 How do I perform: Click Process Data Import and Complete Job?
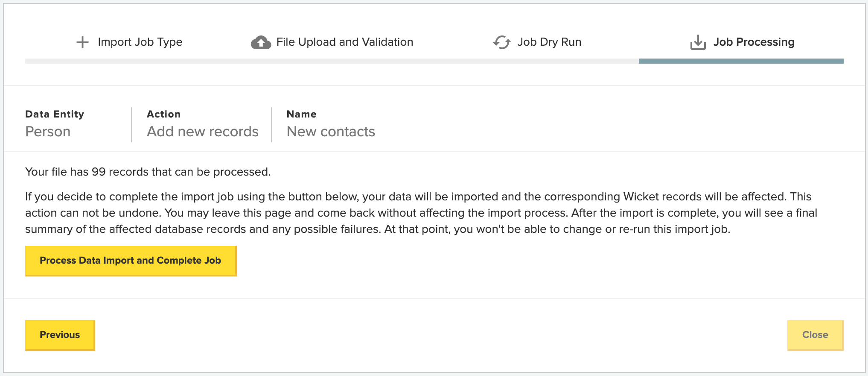(131, 261)
